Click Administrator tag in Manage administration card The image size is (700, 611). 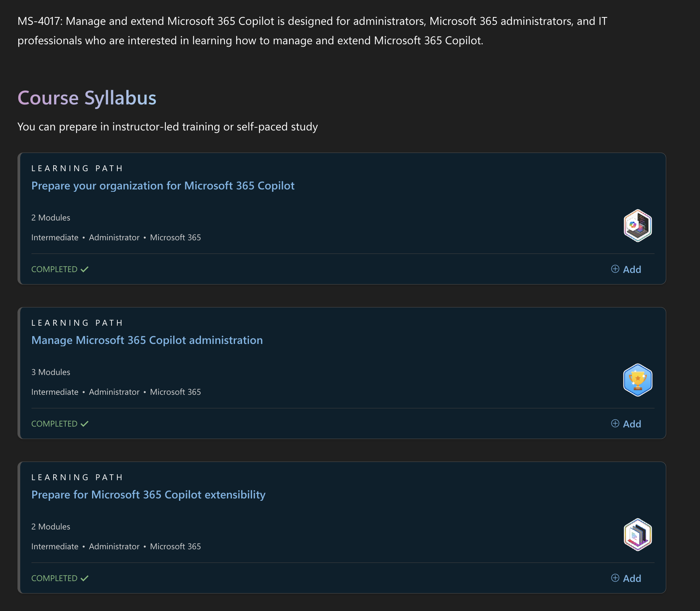[x=114, y=392]
